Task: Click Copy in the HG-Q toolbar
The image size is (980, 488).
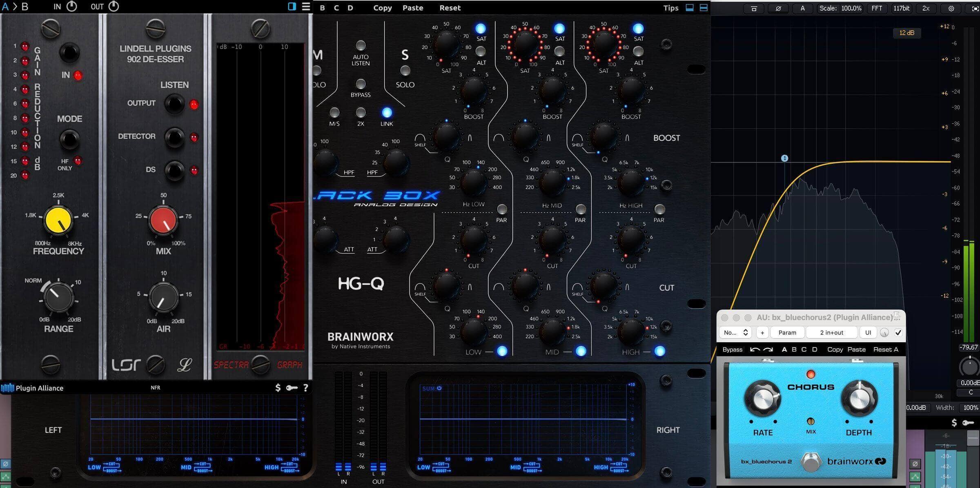Action: (x=383, y=8)
